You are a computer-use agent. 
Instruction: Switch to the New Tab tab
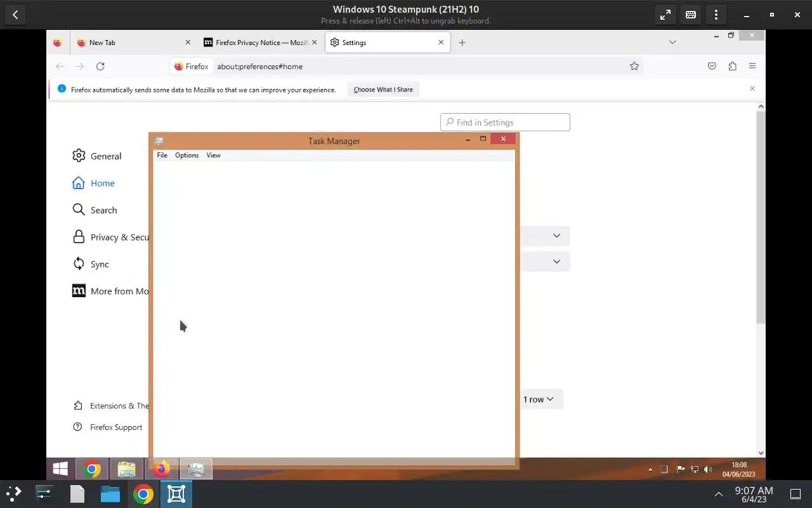point(133,43)
